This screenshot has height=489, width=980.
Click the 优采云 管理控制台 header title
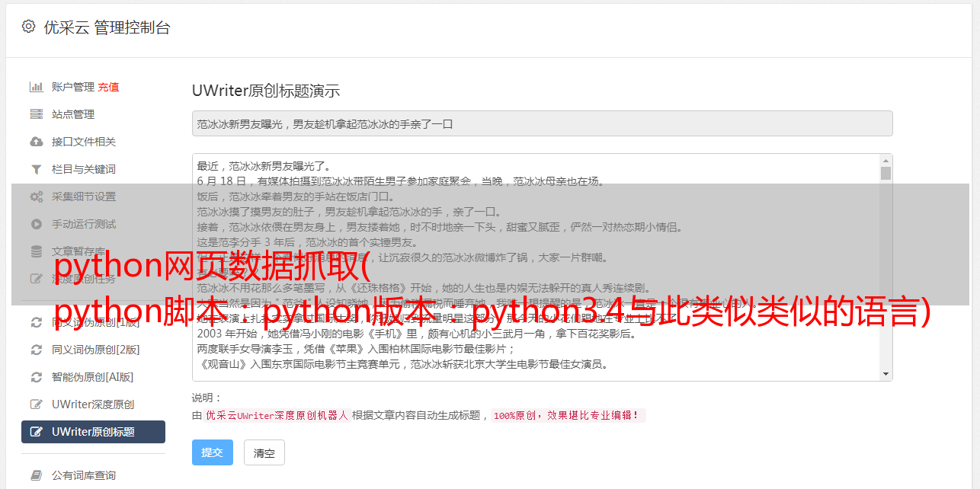click(x=107, y=27)
